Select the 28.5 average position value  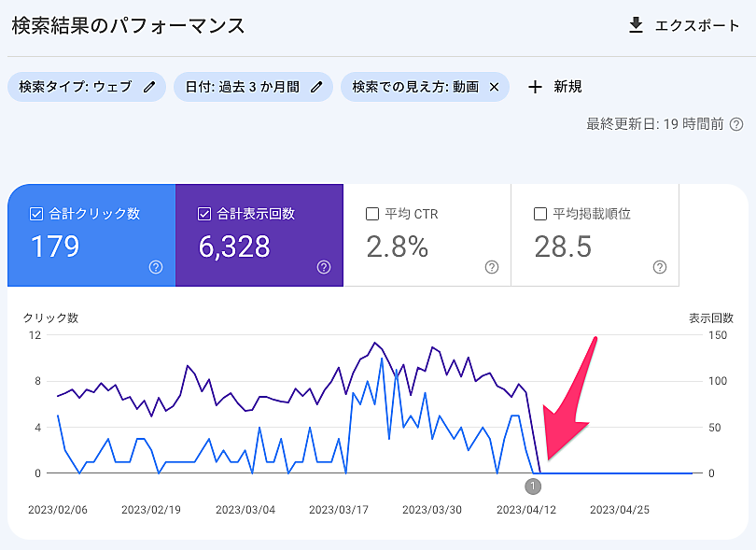[x=563, y=247]
